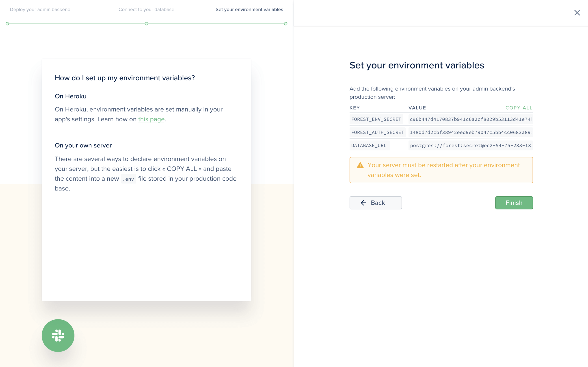The image size is (588, 367).
Task: Select the DATABASE_URL value field
Action: pos(470,145)
